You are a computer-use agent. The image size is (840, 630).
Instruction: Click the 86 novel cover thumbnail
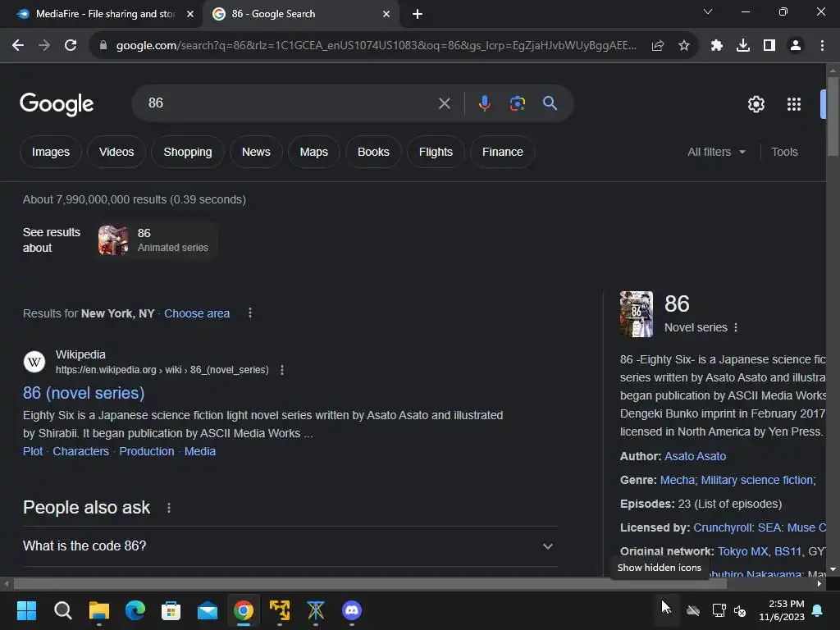point(637,314)
